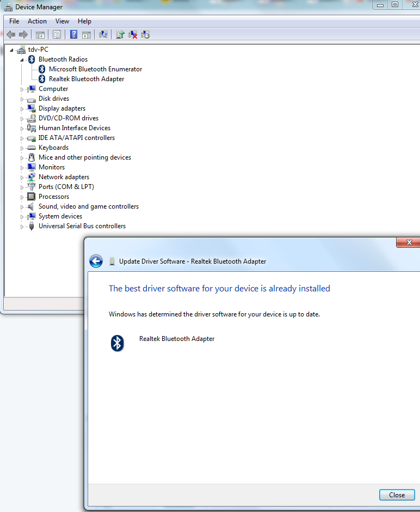Click the Uninstall device icon with red X
420x512 pixels.
coord(133,35)
